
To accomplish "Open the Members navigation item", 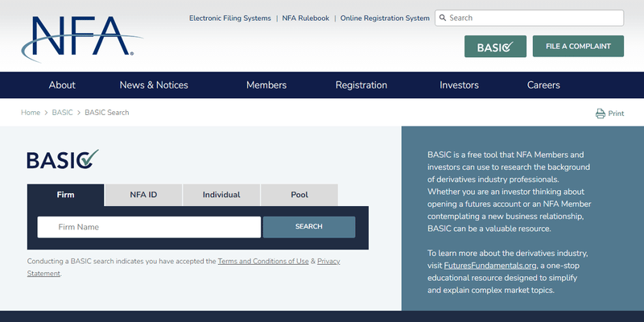I will (x=266, y=85).
